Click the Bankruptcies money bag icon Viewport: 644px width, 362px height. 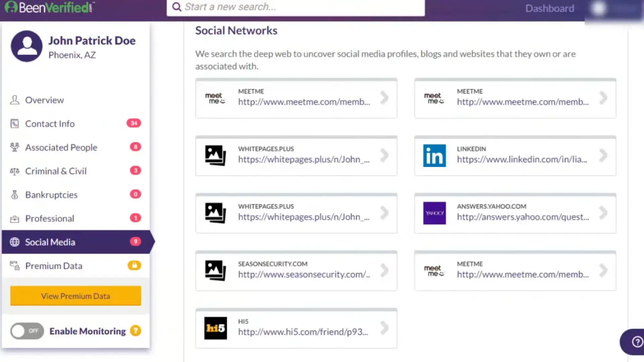point(14,195)
